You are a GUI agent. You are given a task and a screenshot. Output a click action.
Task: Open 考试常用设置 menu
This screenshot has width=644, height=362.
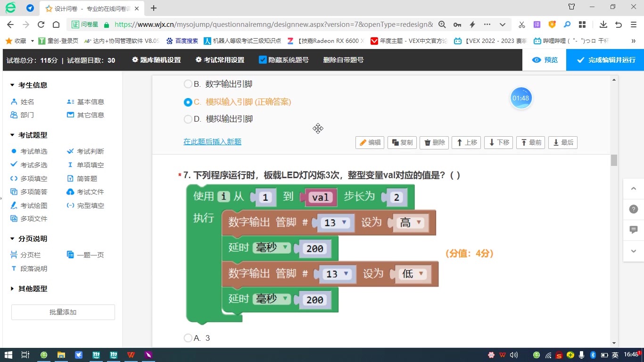(220, 60)
